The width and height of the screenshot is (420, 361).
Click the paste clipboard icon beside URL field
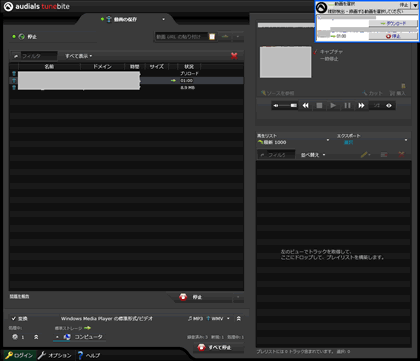[212, 37]
